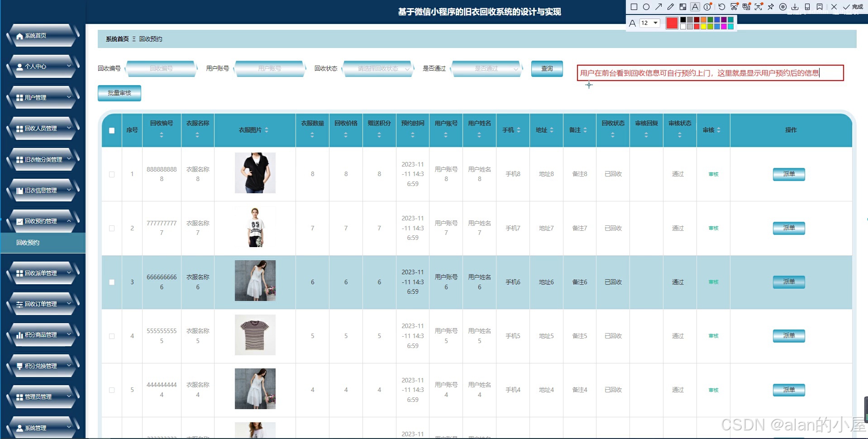
Task: Cancel the screenshot with X icon
Action: tap(834, 7)
